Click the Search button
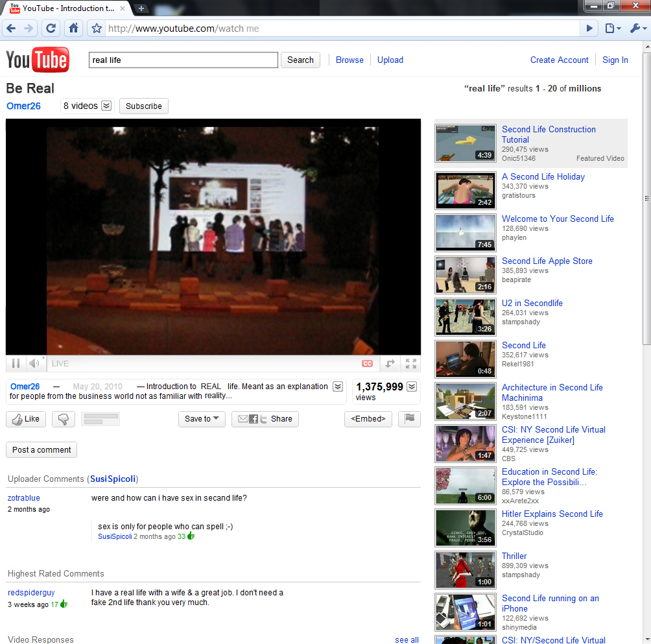Screen dimensions: 651x644 tap(300, 60)
